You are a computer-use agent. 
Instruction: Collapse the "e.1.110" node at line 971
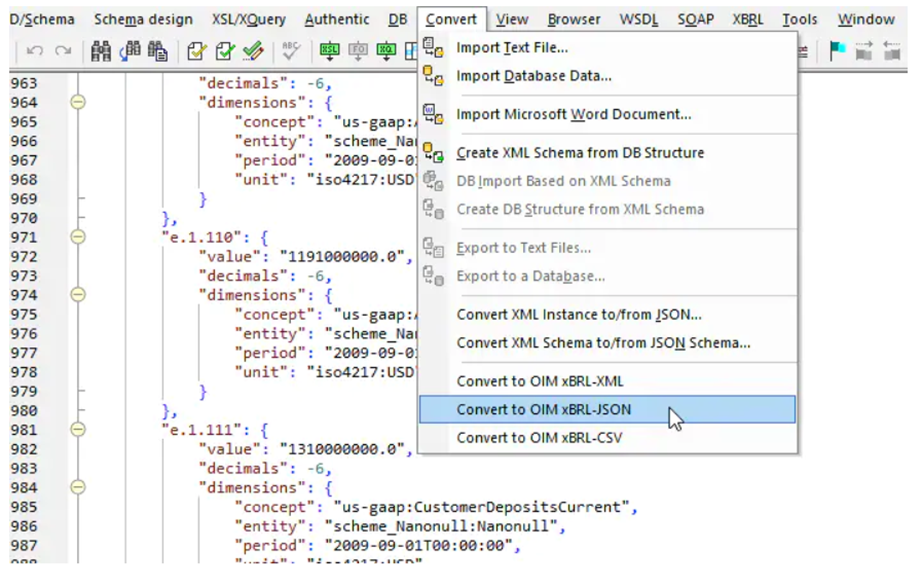pyautogui.click(x=78, y=237)
